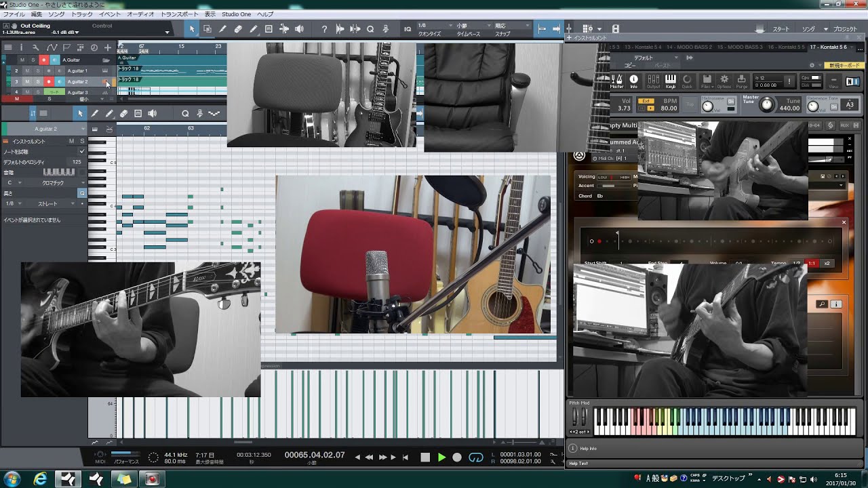Screen dimensions: 868x488
Task: Click Kontakt Purge icon
Action: click(742, 81)
